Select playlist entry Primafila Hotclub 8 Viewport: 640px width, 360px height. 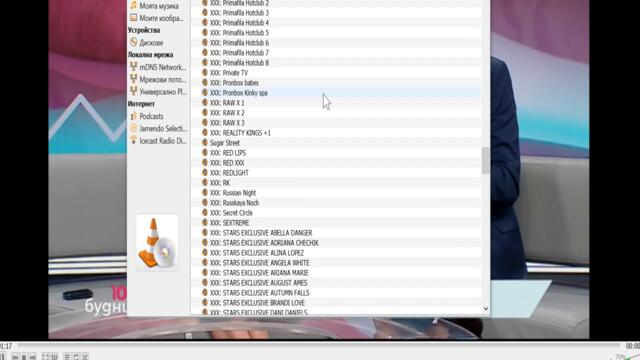(x=336, y=63)
